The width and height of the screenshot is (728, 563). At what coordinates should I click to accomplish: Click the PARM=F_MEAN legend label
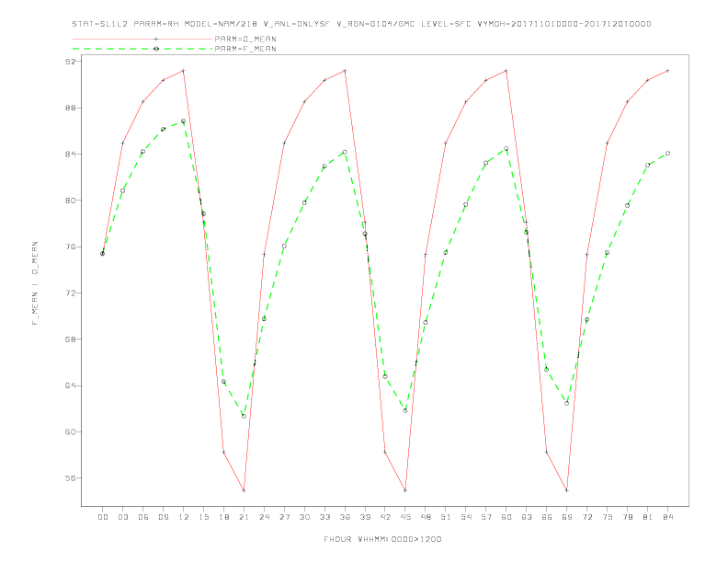[245, 49]
